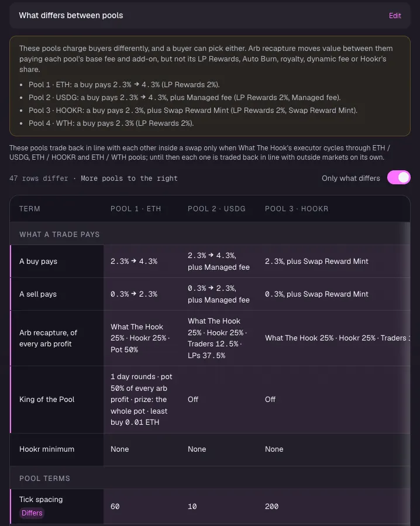Select the POOL 2 · USDG column header

coord(216,209)
